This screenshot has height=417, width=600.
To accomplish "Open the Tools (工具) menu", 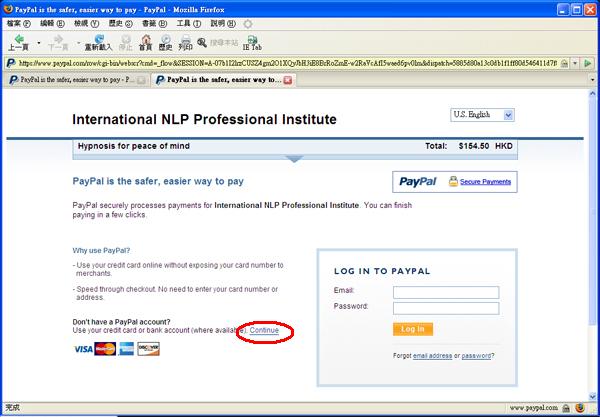I will (x=188, y=24).
